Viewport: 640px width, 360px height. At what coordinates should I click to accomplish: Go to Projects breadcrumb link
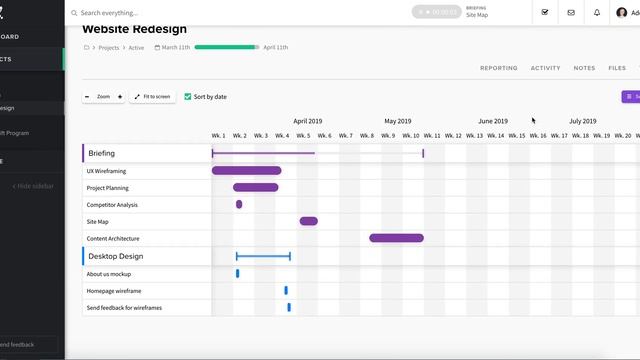point(109,48)
